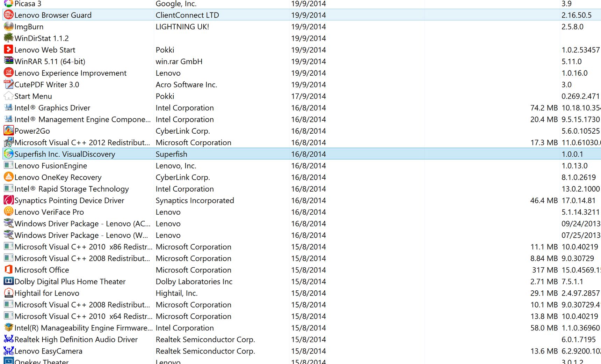Click version 2.16.50.5
This screenshot has width=601, height=364.
(577, 15)
